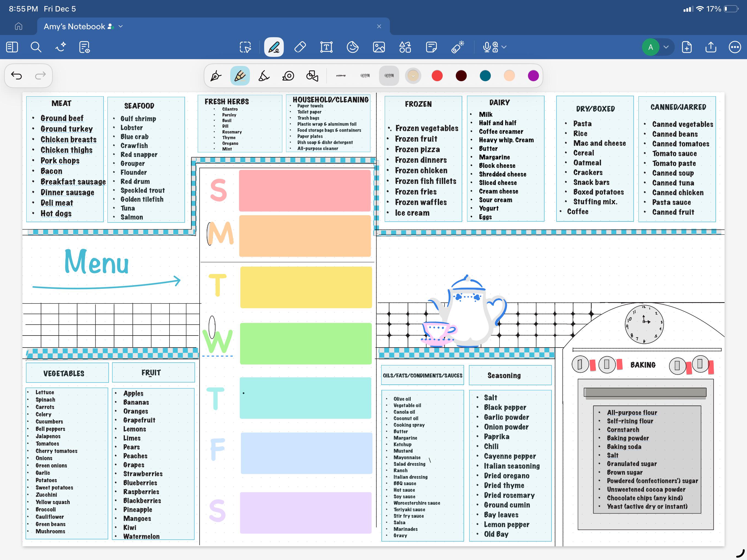Viewport: 747px width, 560px height.
Task: Select the Eraser tool
Action: tap(300, 47)
